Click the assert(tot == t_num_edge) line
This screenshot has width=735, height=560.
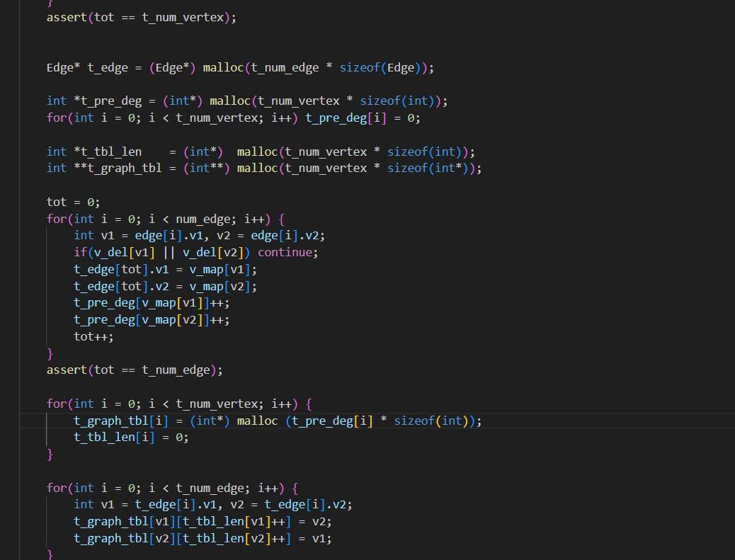click(135, 370)
